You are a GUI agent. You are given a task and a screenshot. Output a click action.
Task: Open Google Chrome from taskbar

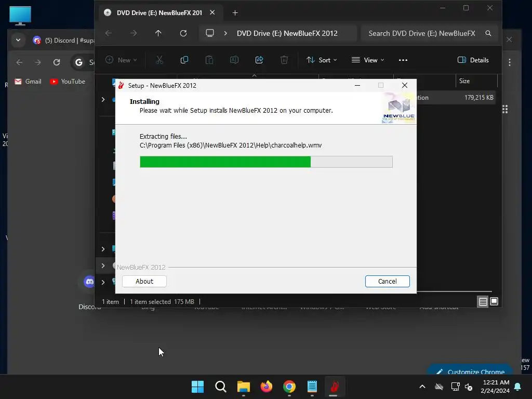point(289,387)
